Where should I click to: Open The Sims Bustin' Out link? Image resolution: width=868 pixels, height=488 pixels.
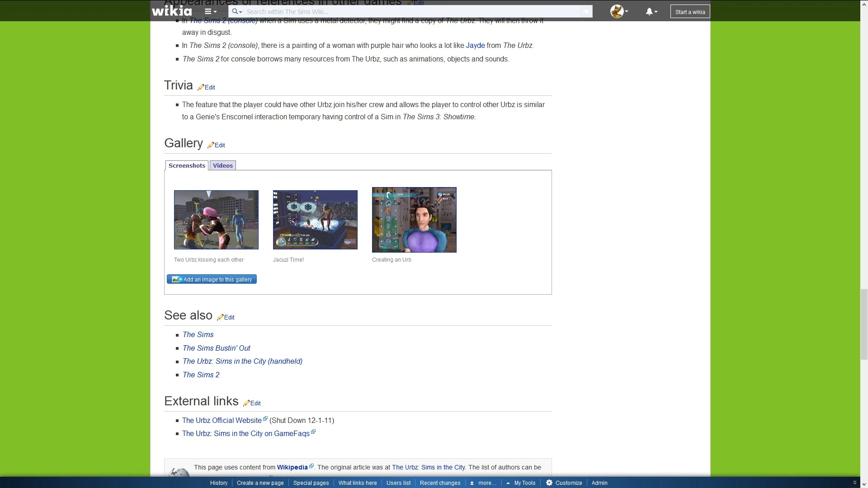point(216,348)
